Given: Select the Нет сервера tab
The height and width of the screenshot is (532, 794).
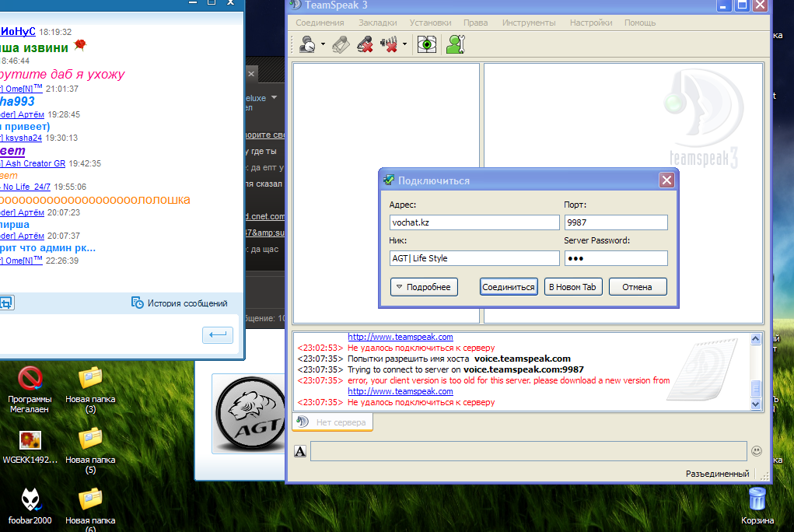Looking at the screenshot, I should (x=333, y=422).
